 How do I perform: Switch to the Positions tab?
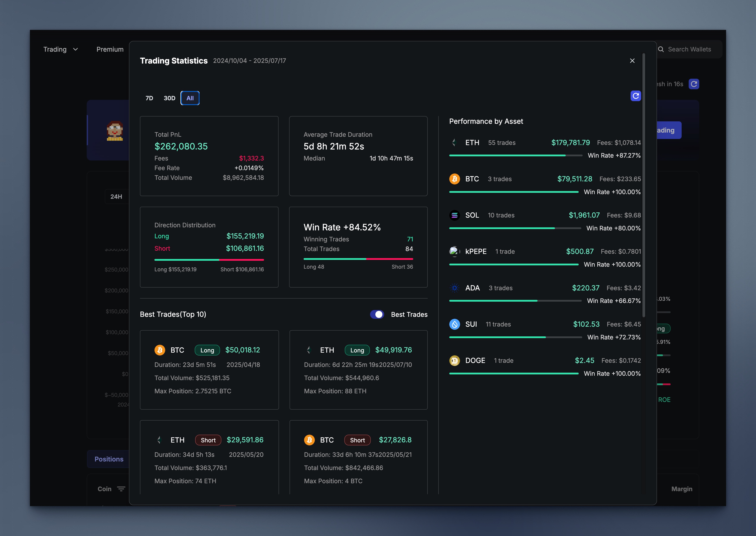109,459
